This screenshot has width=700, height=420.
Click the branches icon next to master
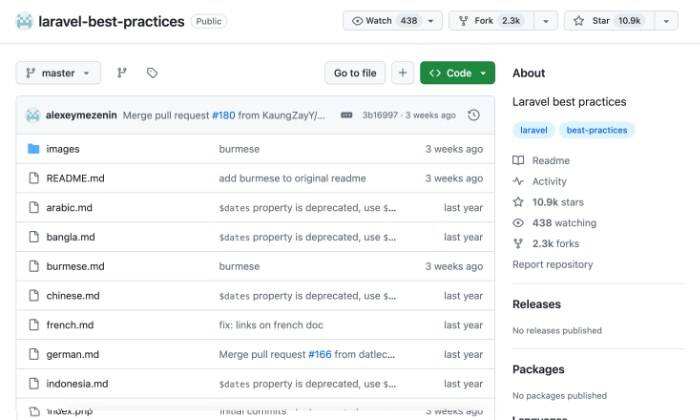(122, 73)
